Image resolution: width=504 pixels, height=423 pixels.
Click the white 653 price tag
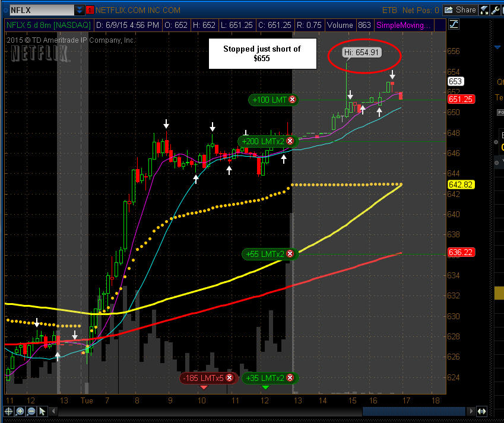coord(455,82)
